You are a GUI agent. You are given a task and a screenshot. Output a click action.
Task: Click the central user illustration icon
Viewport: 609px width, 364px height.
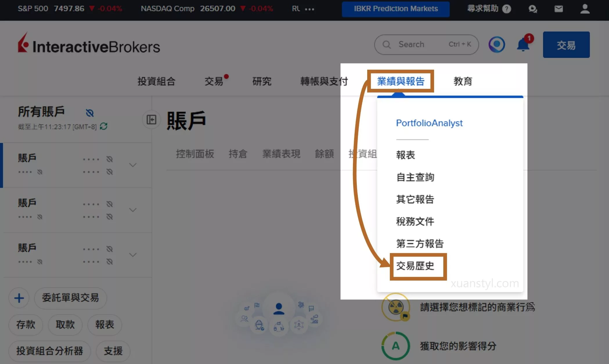point(279,309)
